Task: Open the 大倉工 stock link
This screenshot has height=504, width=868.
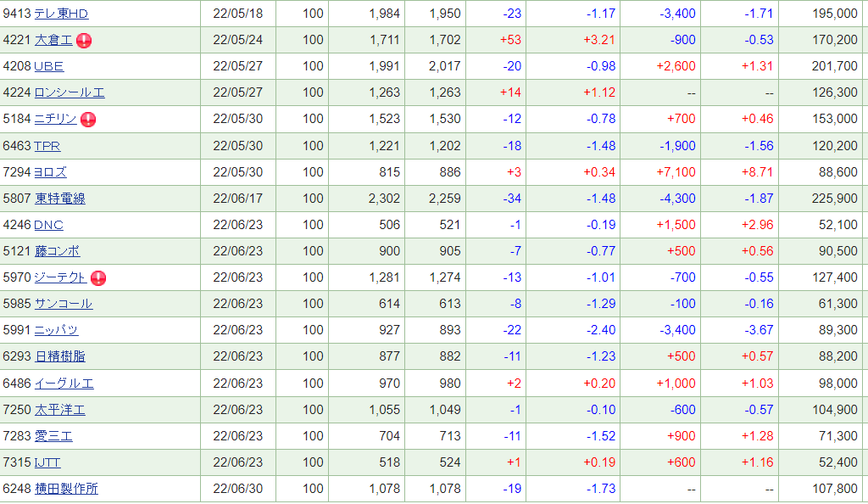Action: tap(53, 40)
